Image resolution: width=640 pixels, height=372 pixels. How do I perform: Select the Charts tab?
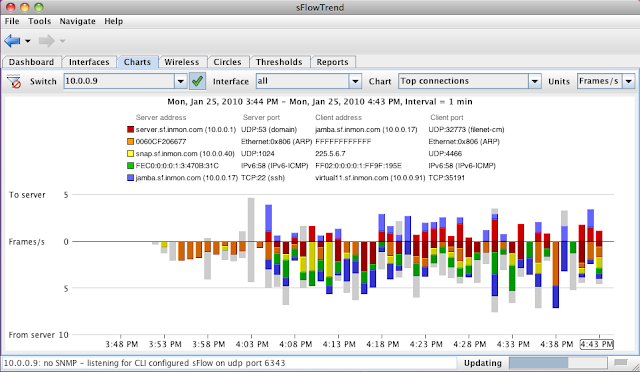click(138, 62)
